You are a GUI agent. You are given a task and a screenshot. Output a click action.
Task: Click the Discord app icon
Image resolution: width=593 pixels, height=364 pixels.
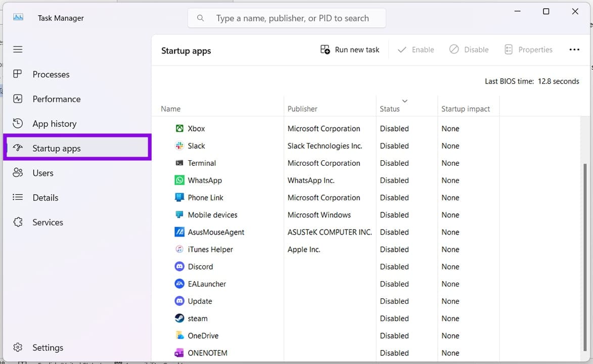(179, 266)
